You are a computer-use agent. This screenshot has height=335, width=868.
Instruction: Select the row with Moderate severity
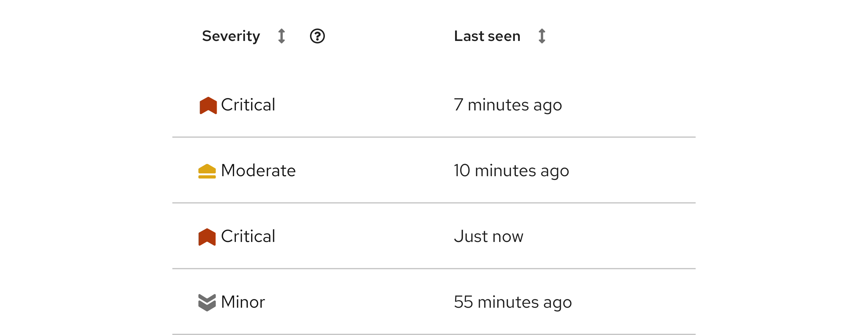pos(371,171)
